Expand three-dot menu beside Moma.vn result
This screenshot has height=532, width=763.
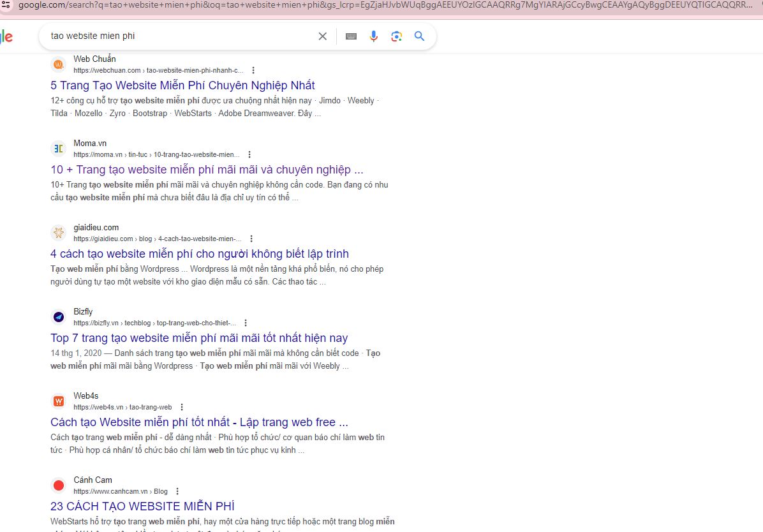(x=249, y=154)
